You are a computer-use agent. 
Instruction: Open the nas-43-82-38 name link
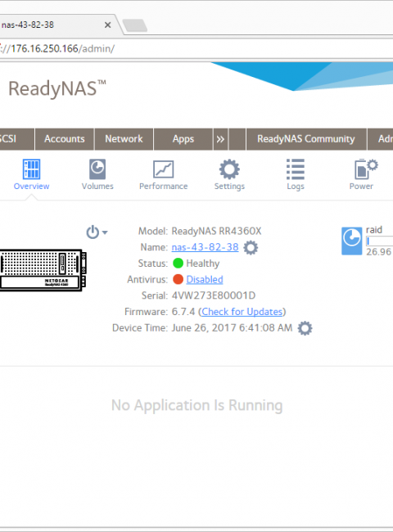pos(205,247)
